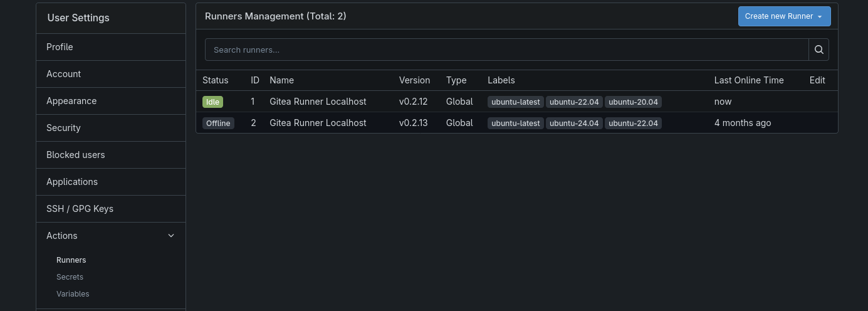Select runner name in the Idle row
Screen dimensions: 868x311
(x=318, y=102)
